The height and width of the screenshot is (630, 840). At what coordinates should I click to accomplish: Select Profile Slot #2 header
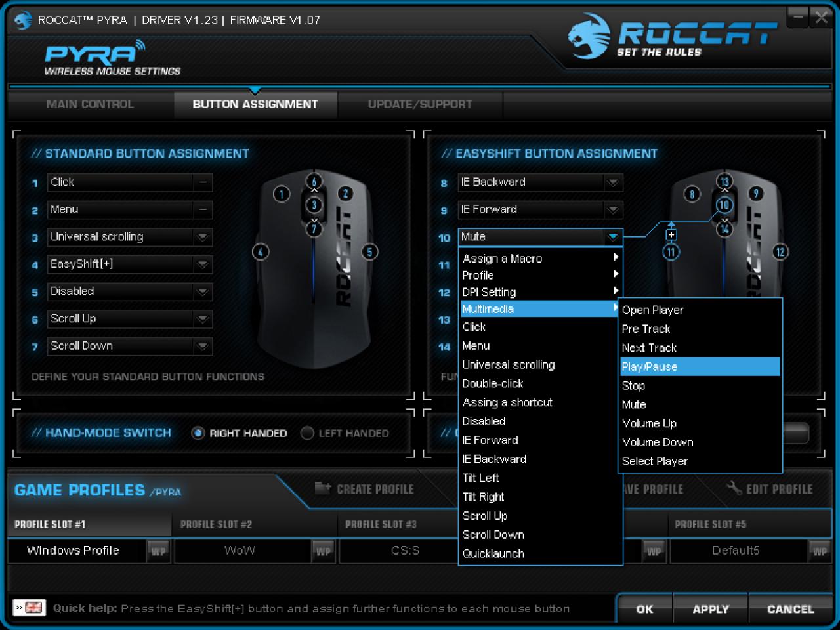pyautogui.click(x=255, y=524)
